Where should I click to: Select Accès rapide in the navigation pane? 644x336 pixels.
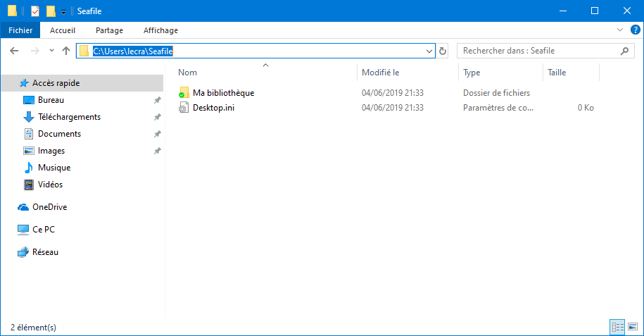point(82,83)
